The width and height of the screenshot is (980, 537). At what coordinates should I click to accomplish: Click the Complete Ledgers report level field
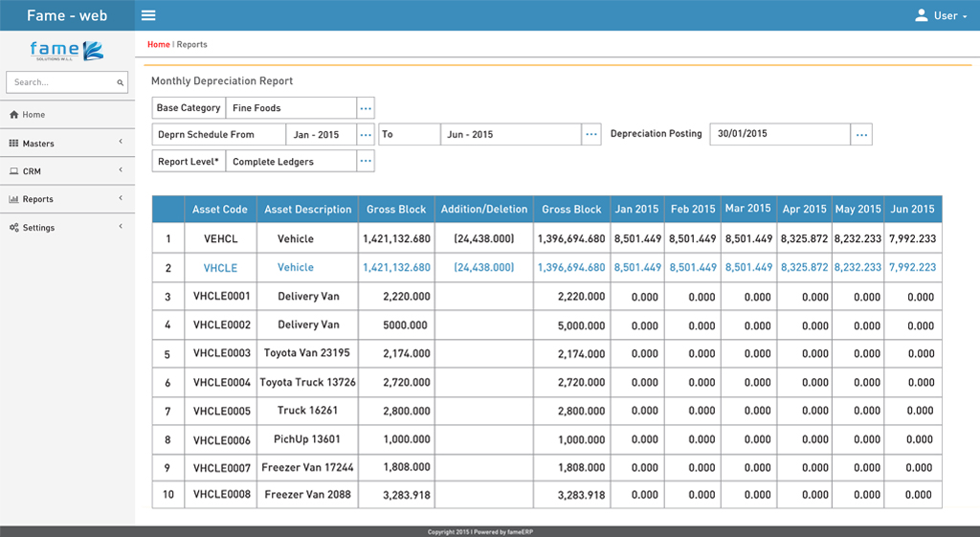click(291, 161)
